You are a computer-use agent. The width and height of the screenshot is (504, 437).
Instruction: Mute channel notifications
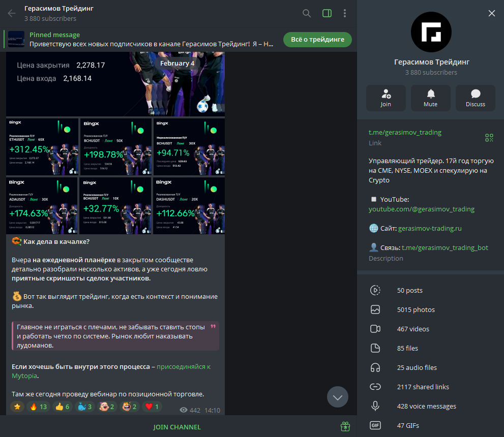point(430,98)
